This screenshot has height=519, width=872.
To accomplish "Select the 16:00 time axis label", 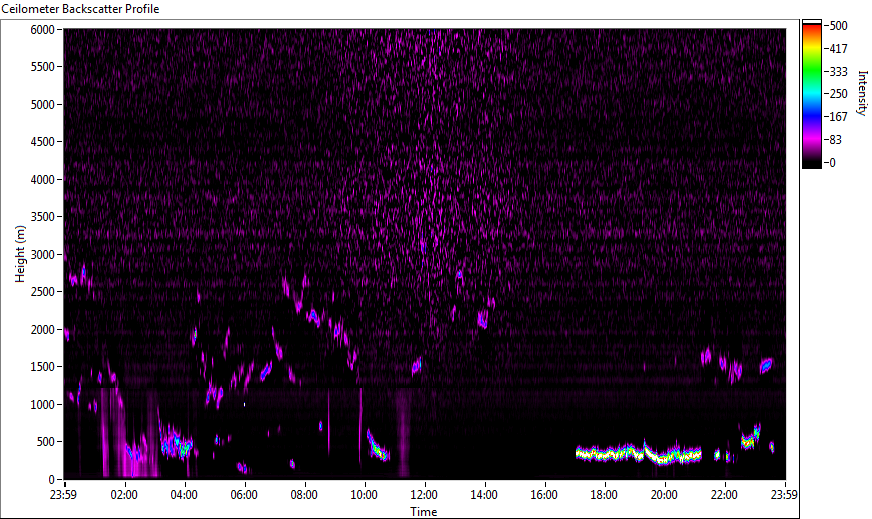I will click(544, 495).
